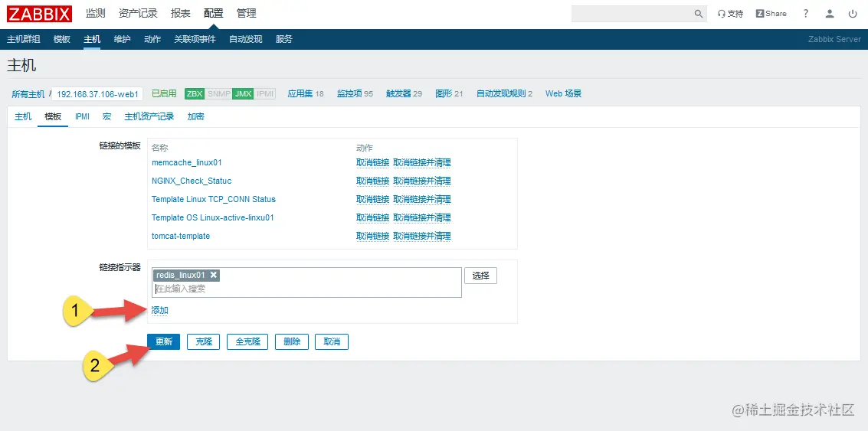Open the Share link in the header

click(x=771, y=14)
